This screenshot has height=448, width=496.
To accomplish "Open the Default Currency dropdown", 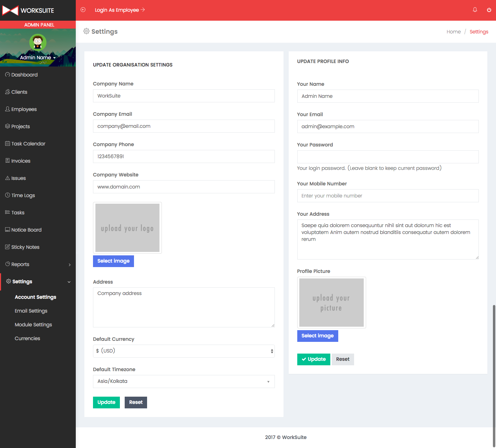I will coord(184,351).
